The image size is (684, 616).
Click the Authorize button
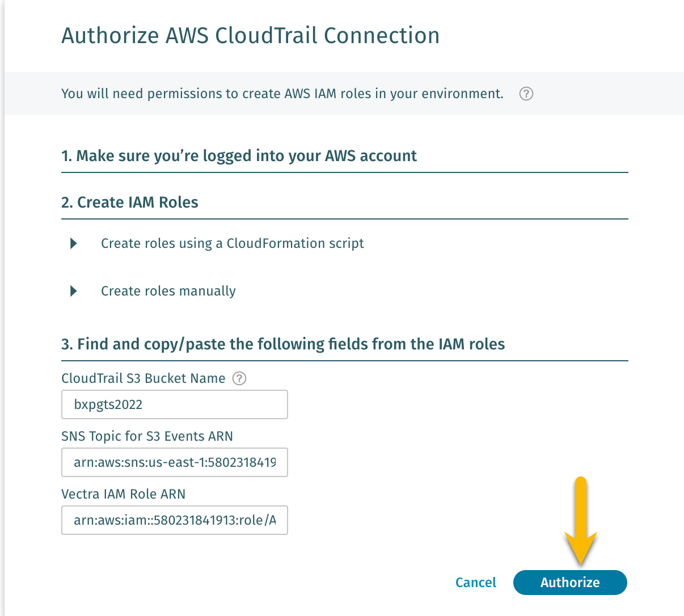click(569, 583)
